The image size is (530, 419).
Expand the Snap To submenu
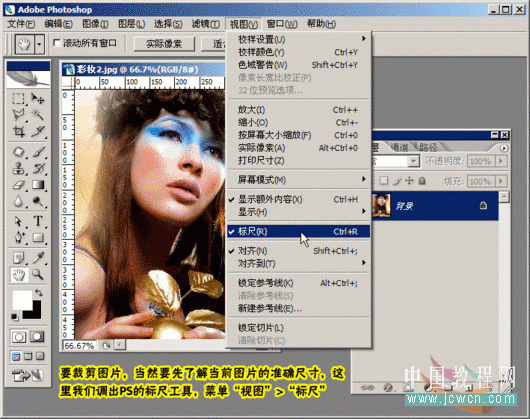point(299,263)
